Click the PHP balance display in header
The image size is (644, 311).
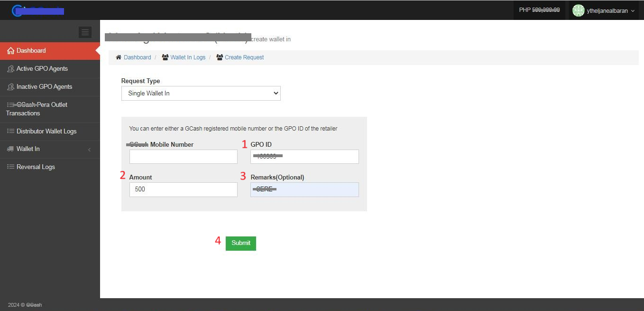click(x=539, y=10)
